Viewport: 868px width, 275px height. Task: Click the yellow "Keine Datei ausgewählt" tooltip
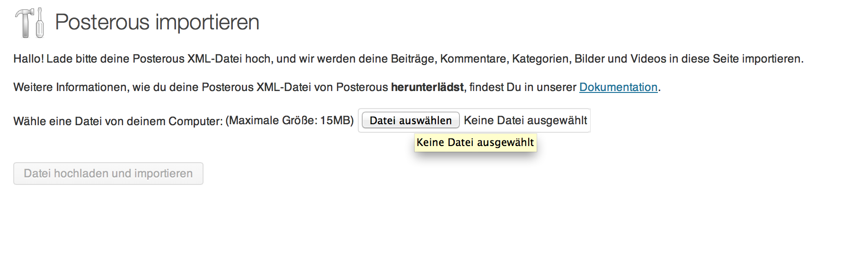pyautogui.click(x=475, y=143)
